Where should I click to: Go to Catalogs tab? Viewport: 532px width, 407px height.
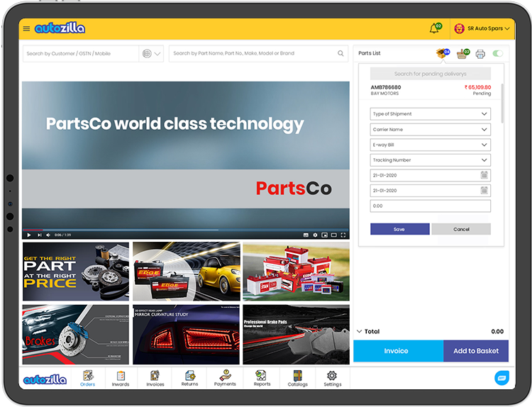tap(297, 378)
